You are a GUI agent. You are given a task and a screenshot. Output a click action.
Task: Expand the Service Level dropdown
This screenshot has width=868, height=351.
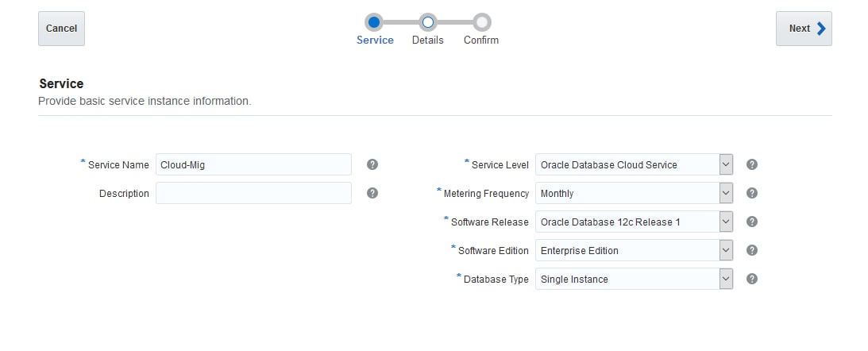725,164
